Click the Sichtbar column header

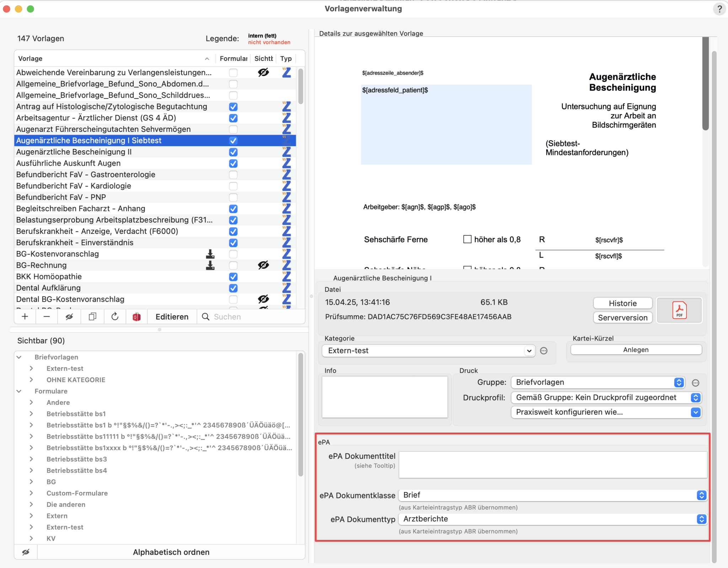point(263,59)
